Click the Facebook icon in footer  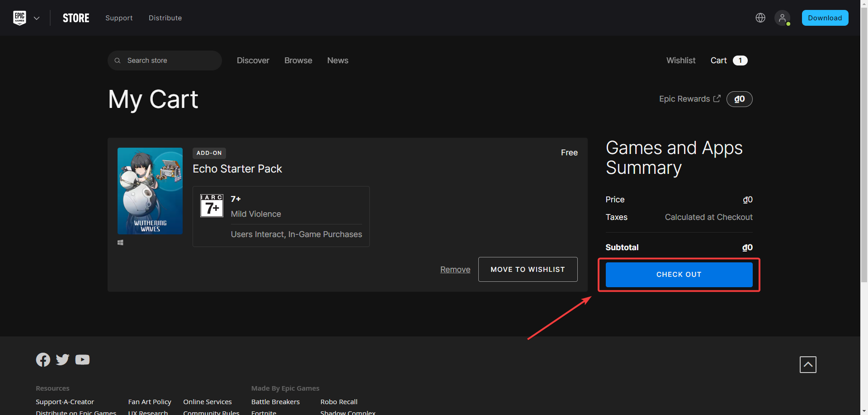pos(43,359)
